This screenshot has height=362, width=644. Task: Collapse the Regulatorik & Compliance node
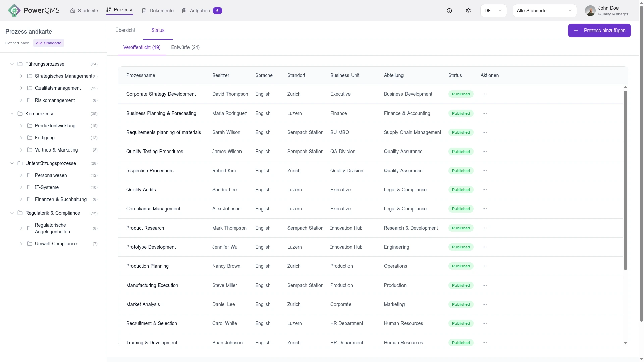coord(12,213)
